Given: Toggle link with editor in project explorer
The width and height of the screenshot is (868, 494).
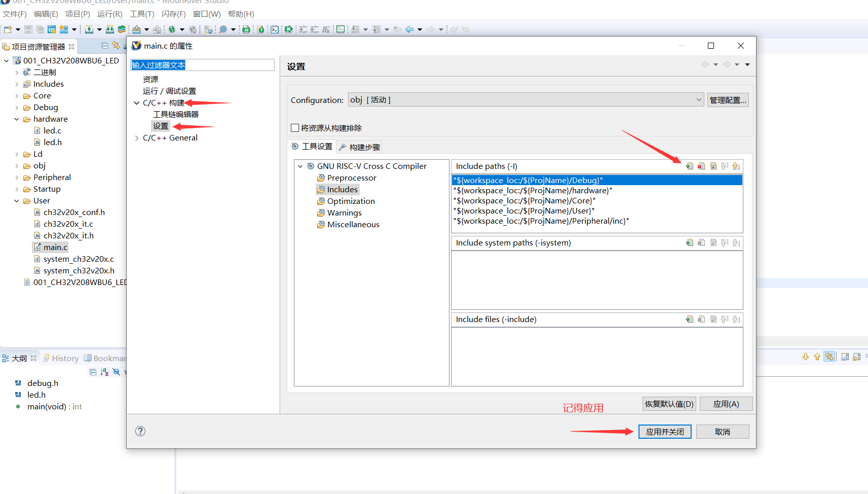Looking at the screenshot, I should [116, 46].
